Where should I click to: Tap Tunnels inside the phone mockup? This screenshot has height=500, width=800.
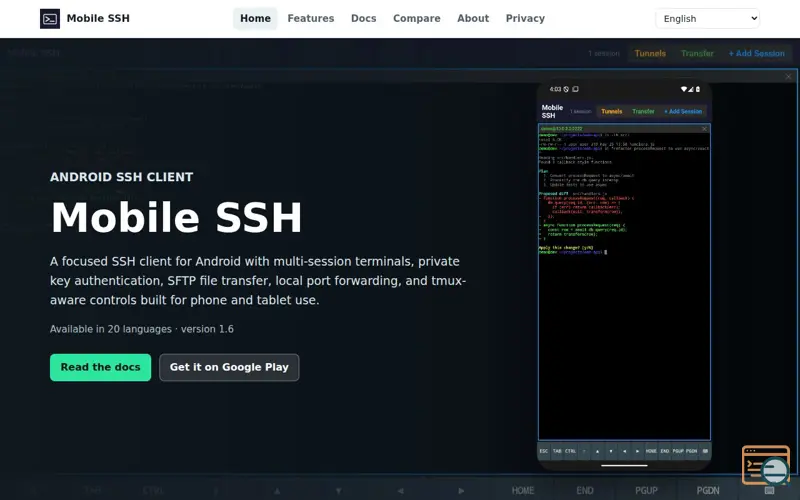pos(611,111)
